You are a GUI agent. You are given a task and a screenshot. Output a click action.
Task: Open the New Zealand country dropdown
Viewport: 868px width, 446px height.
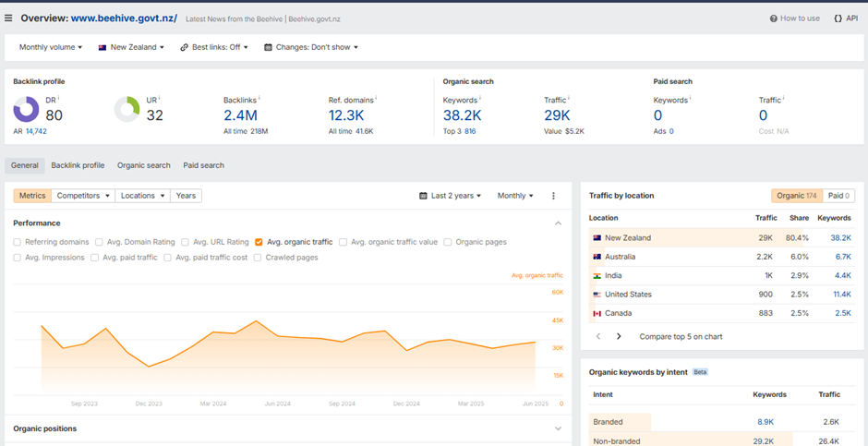pos(131,48)
